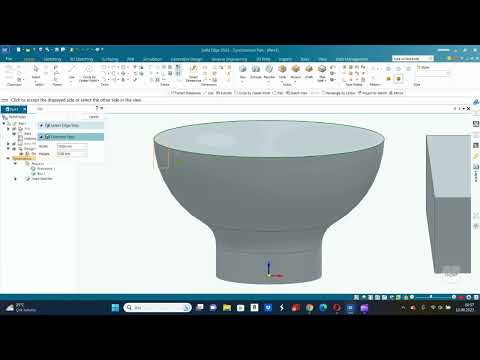The height and width of the screenshot is (360, 480).
Task: Select the Round feature tool
Action: pyautogui.click(x=296, y=71)
